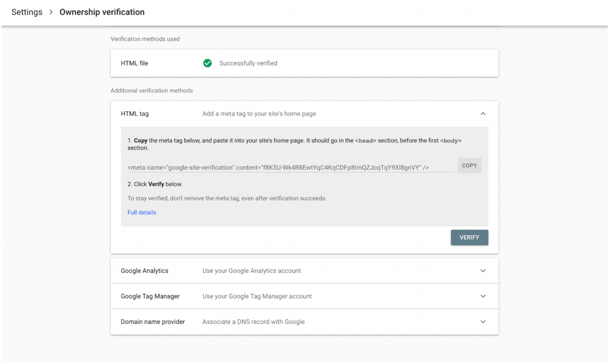Viewport: 612px width, 364px height.
Task: Select the google-site-verification meta tag text field
Action: coord(279,167)
